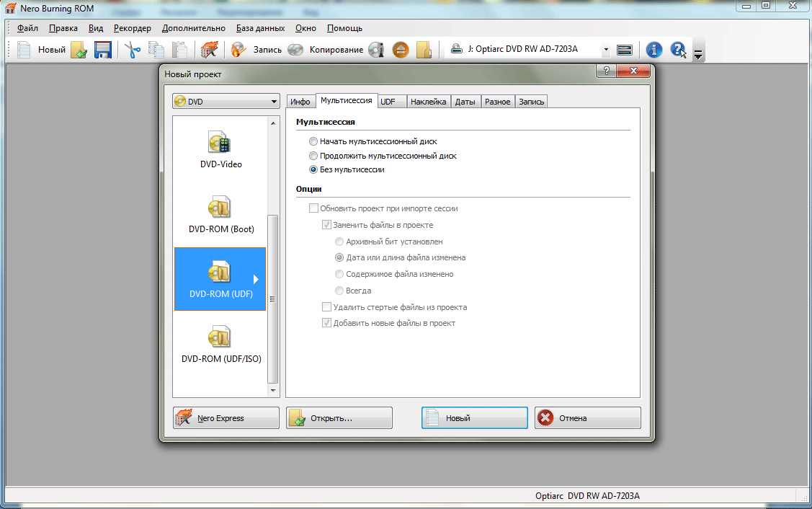Select Архивный бит установлен radio button
Screen dimensions: 812x509
(x=339, y=242)
